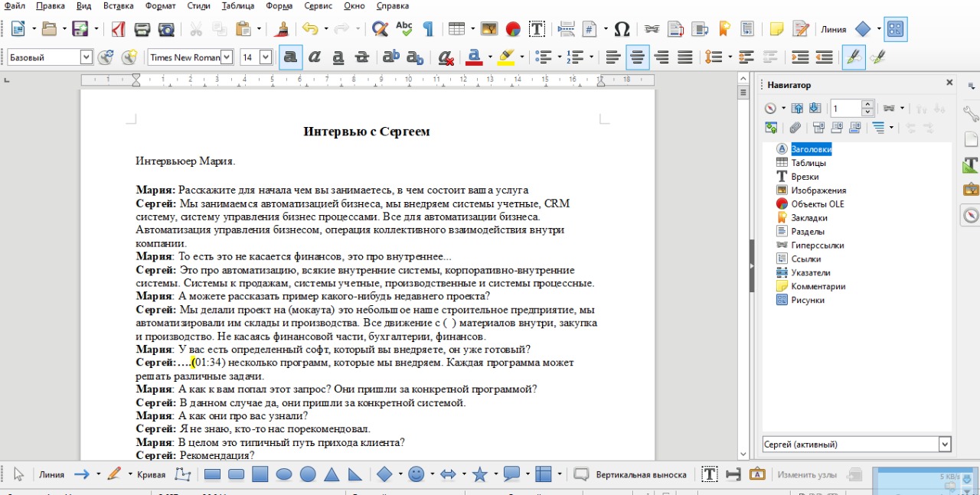
Task: Set justified paragraph alignment
Action: pyautogui.click(x=685, y=57)
